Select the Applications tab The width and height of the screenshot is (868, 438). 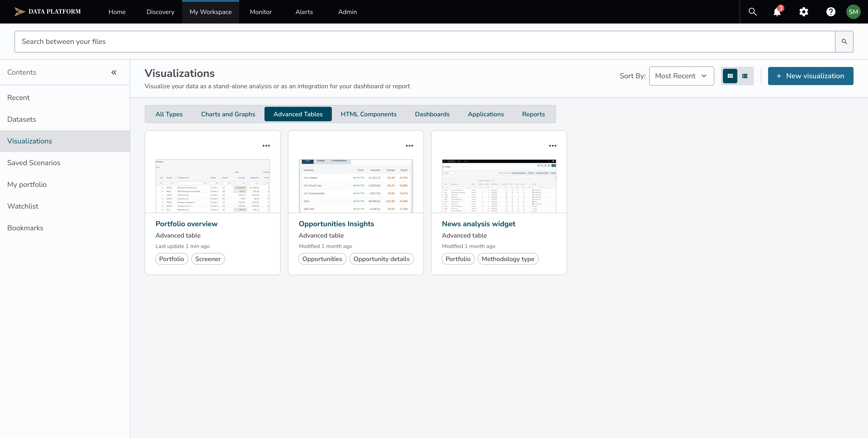click(486, 114)
